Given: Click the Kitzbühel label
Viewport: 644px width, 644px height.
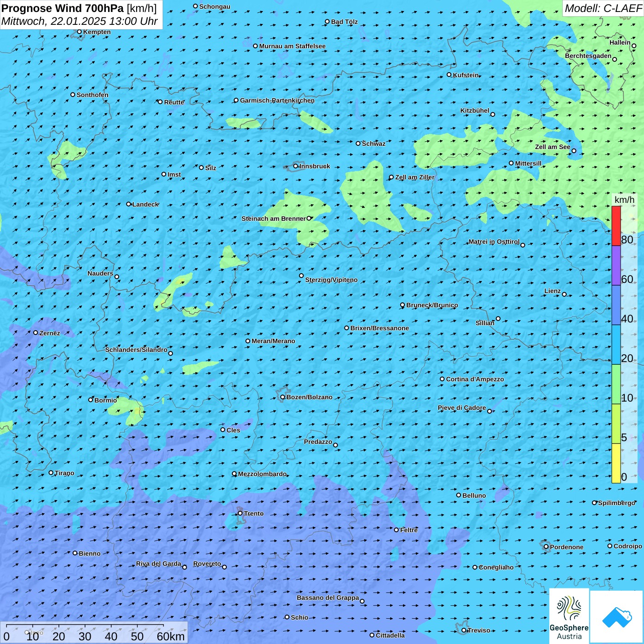Looking at the screenshot, I should click(475, 110).
